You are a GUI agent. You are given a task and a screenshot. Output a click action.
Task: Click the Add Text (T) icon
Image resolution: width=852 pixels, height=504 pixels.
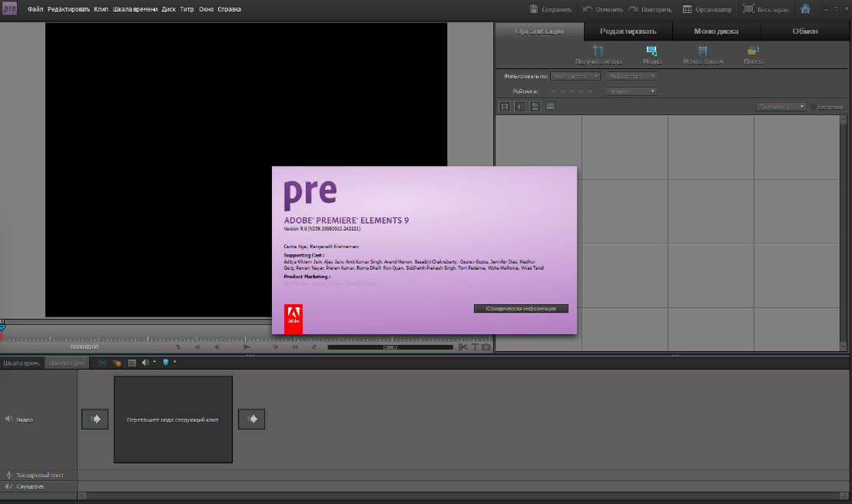[475, 347]
